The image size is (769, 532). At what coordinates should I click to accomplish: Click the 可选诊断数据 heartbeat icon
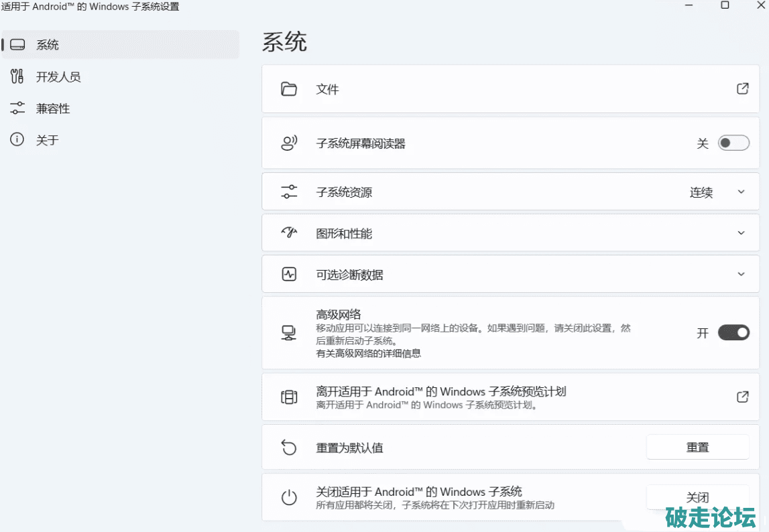point(289,274)
